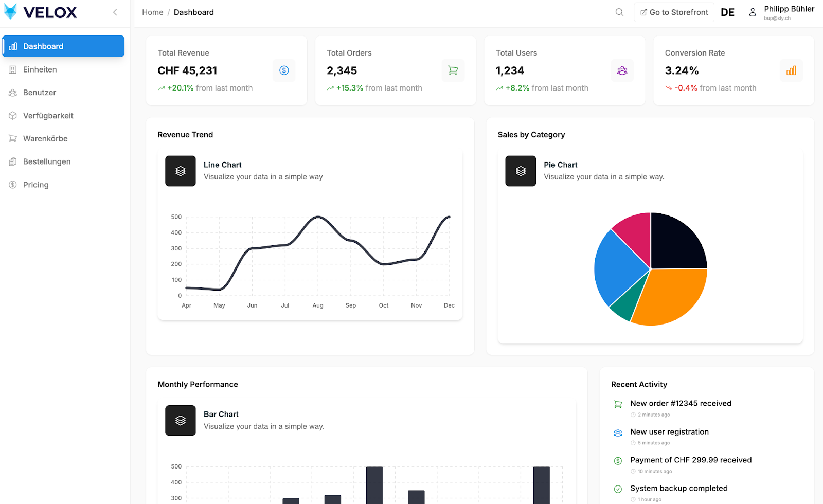Click the CHF 45,231 revenue value
This screenshot has width=823, height=504.
(x=188, y=70)
